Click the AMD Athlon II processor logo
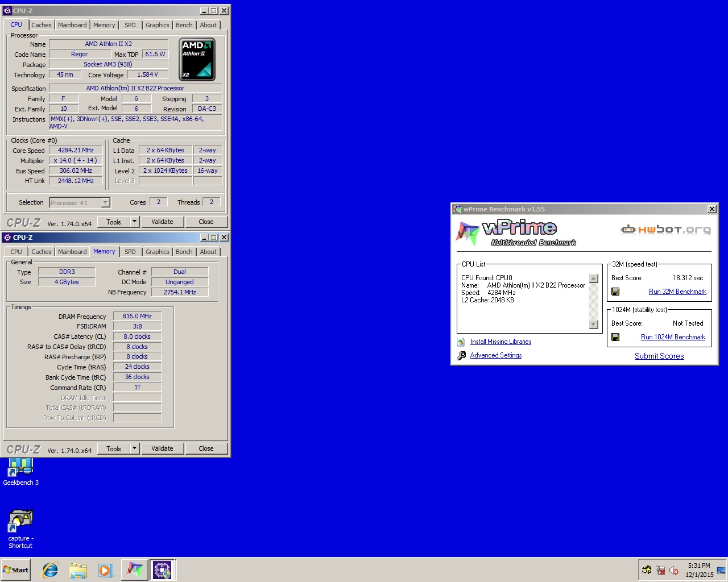 [x=197, y=59]
